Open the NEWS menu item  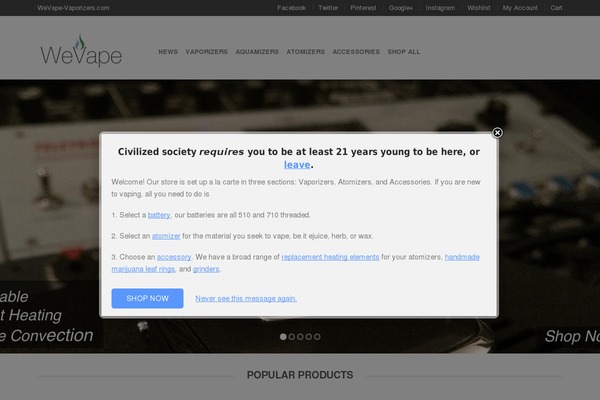[168, 52]
